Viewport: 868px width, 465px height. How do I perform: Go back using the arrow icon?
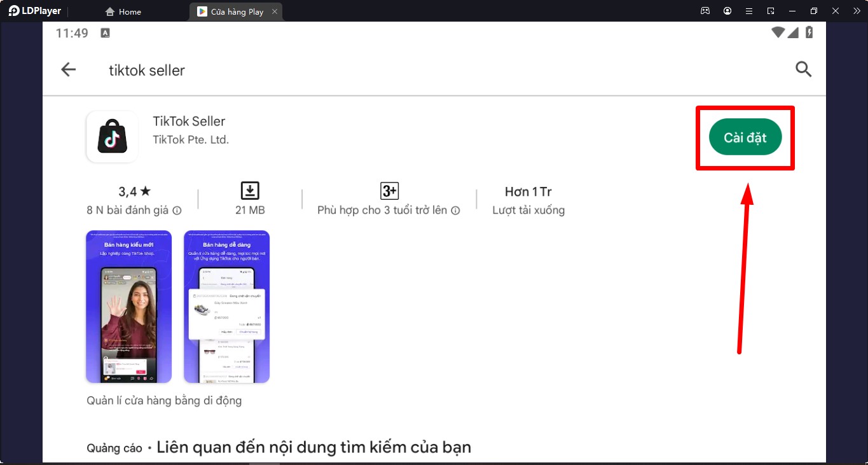(68, 70)
